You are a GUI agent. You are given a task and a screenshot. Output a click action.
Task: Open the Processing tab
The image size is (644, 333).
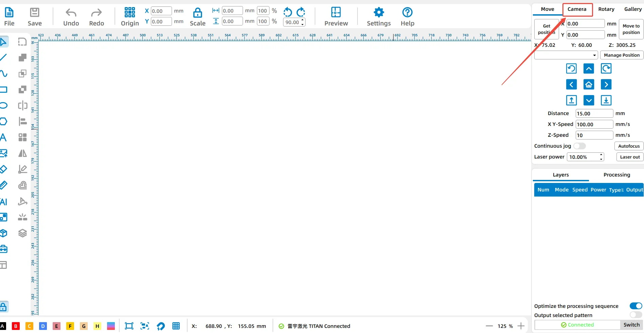pos(616,175)
